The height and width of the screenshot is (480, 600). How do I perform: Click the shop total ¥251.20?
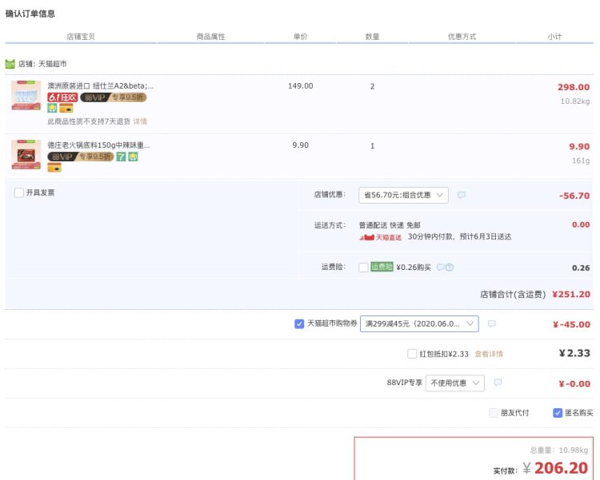(571, 294)
